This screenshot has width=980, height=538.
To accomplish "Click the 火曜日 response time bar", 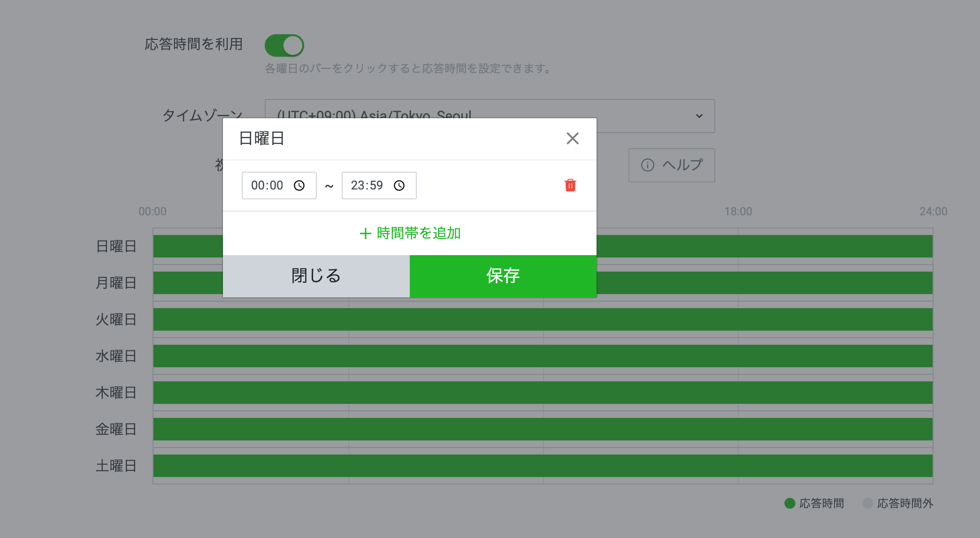I will (x=543, y=319).
